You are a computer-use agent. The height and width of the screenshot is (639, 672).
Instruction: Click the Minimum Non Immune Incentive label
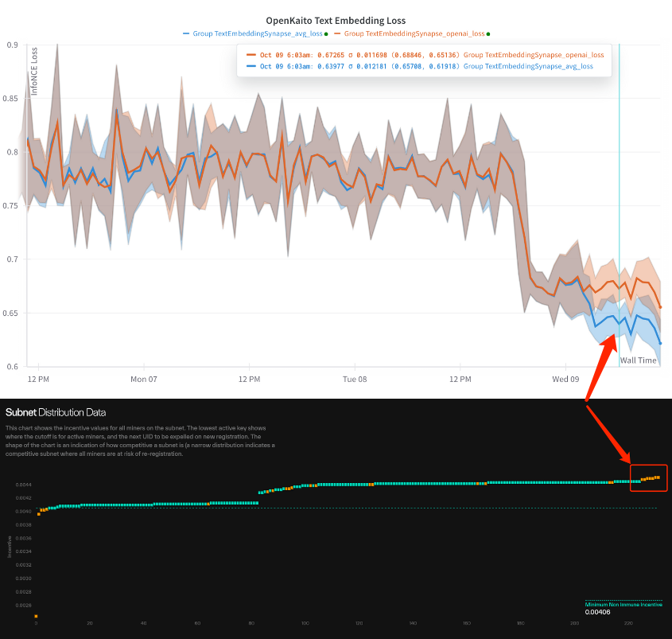[x=623, y=604]
